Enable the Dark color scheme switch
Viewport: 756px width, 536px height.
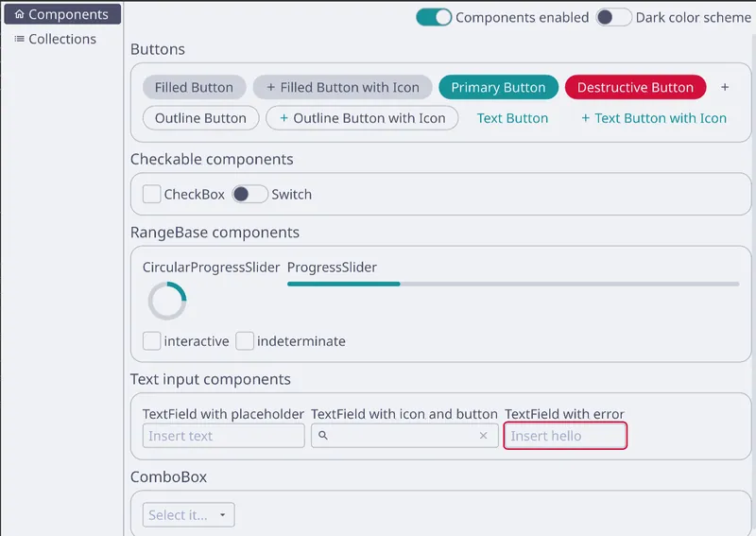(613, 17)
